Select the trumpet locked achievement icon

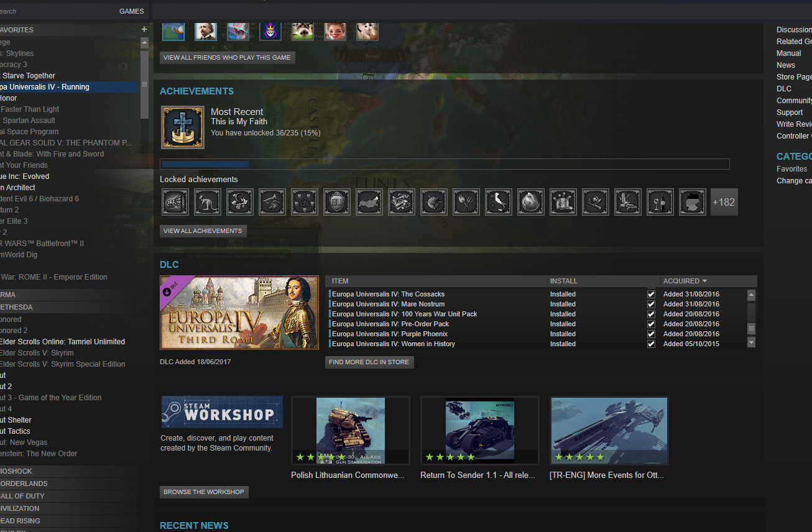click(x=272, y=202)
